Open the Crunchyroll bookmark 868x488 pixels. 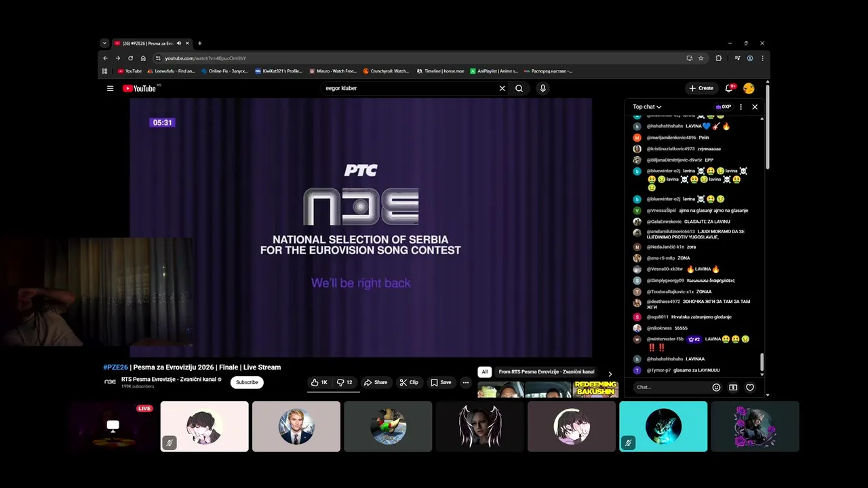pos(386,70)
